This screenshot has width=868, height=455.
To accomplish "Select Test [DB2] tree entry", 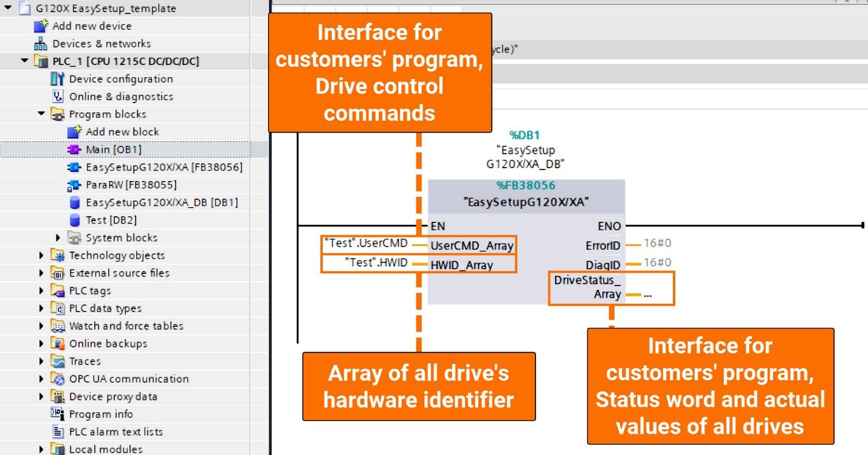I will 111,220.
